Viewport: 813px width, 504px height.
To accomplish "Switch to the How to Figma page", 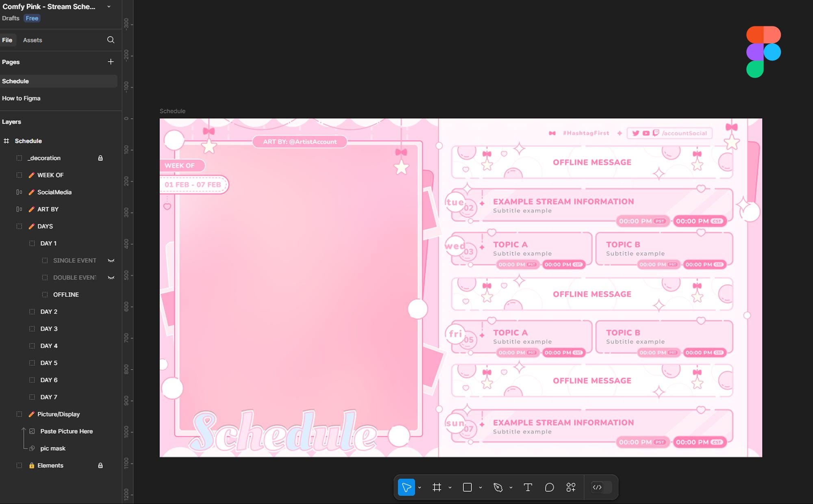I will point(21,98).
